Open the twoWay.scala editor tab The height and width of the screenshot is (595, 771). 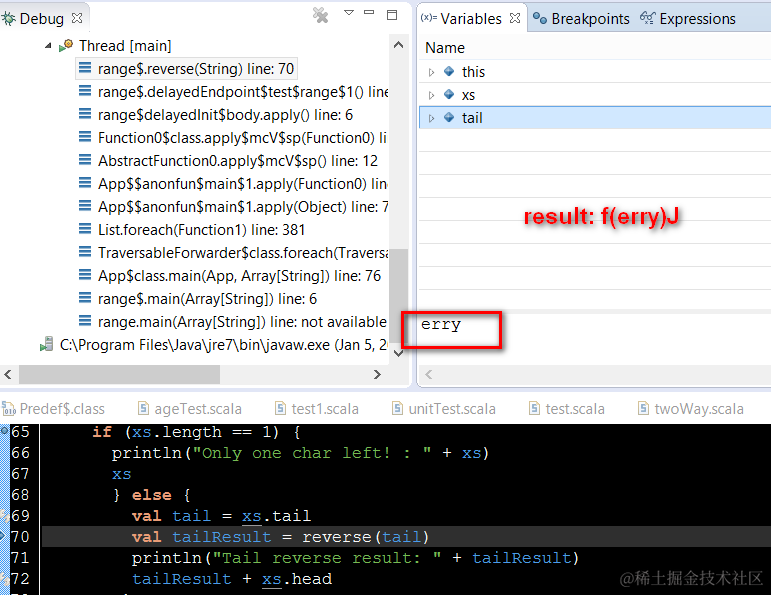(x=690, y=409)
